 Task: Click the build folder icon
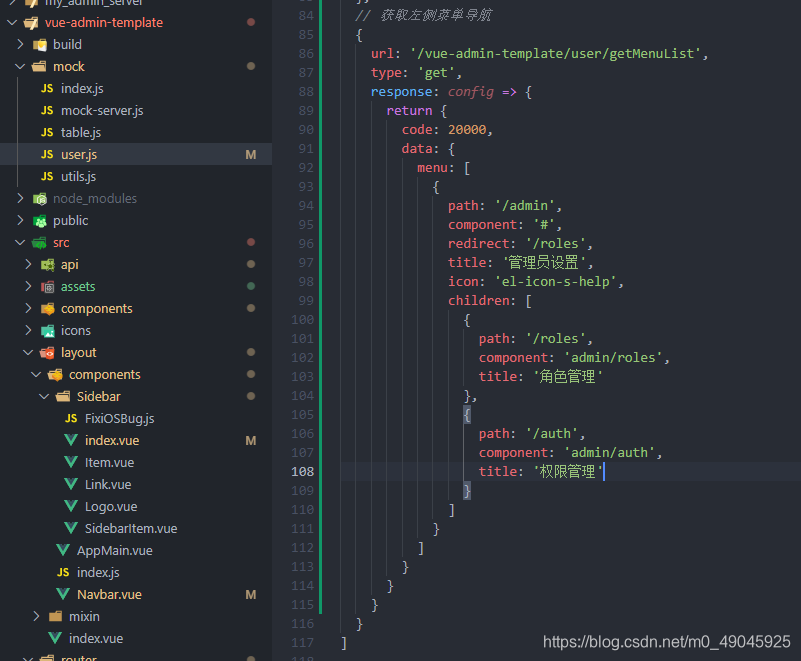pos(40,45)
